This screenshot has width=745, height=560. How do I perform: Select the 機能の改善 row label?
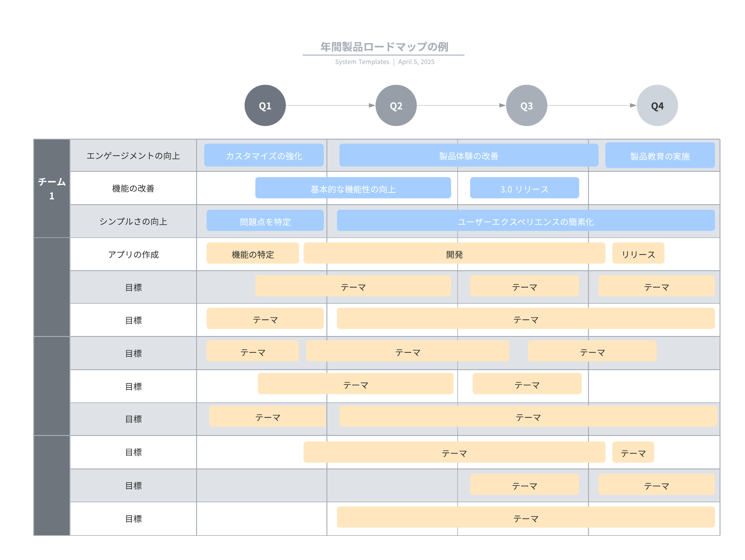point(133,189)
